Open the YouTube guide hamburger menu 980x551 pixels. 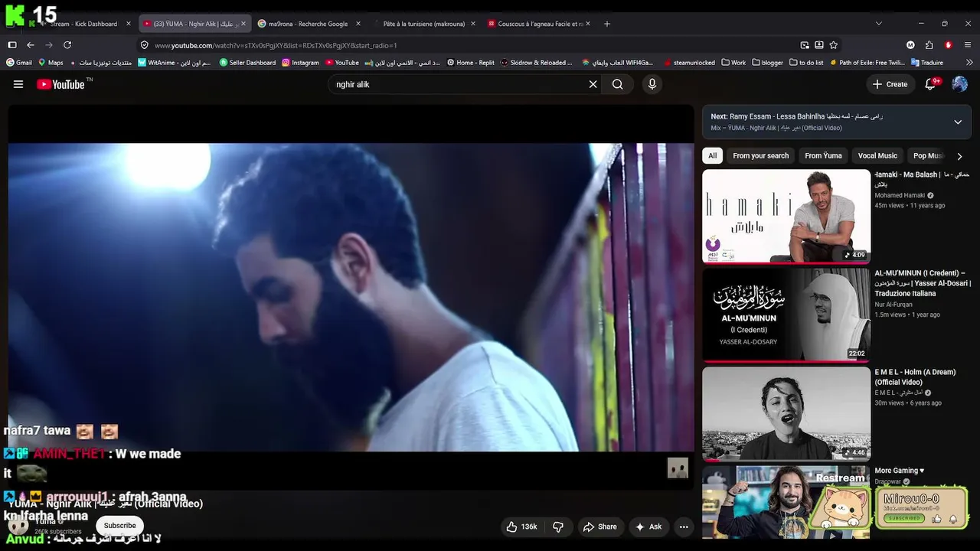18,84
